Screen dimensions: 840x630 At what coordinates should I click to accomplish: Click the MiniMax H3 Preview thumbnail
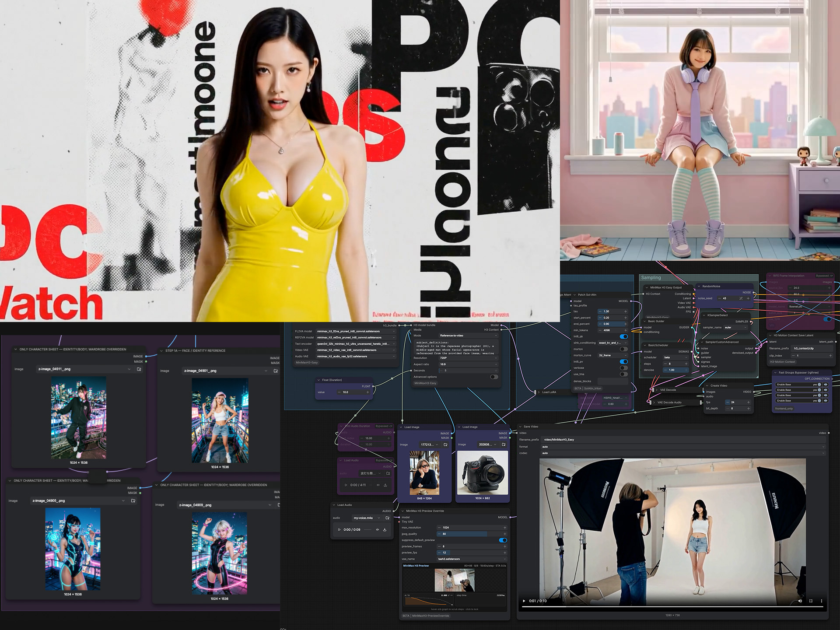(455, 580)
